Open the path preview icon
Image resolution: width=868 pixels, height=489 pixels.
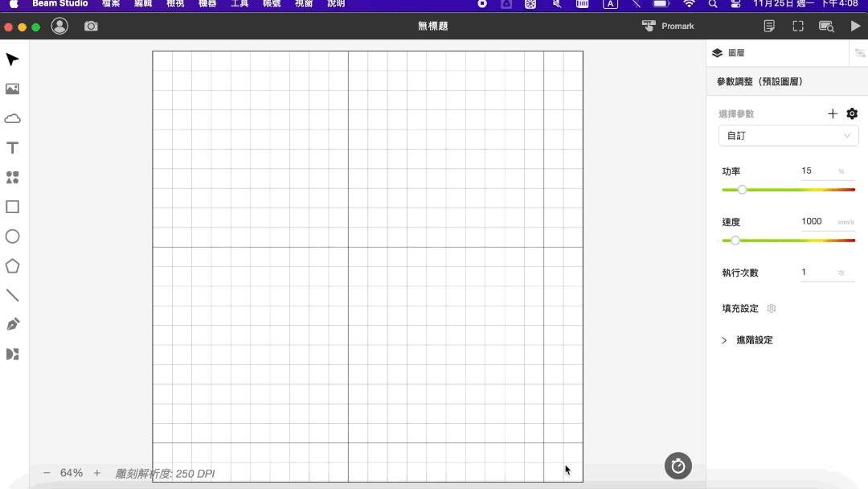pyautogui.click(x=826, y=26)
